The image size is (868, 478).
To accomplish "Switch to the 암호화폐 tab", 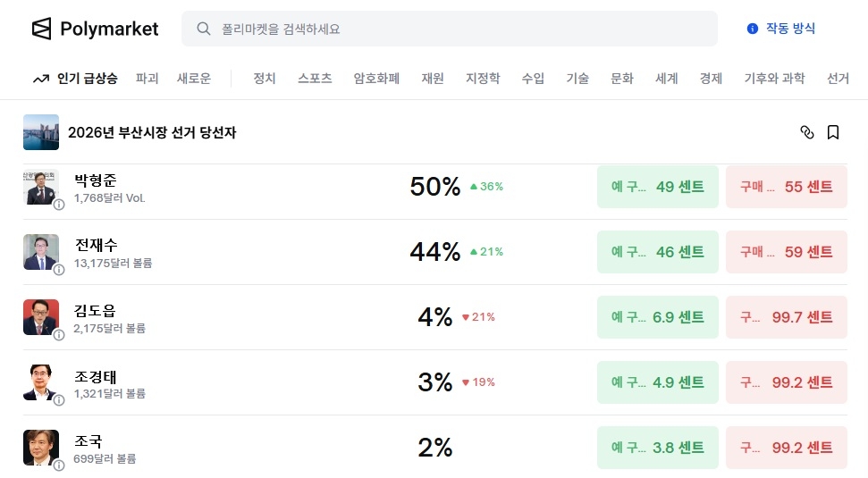I will [x=376, y=79].
